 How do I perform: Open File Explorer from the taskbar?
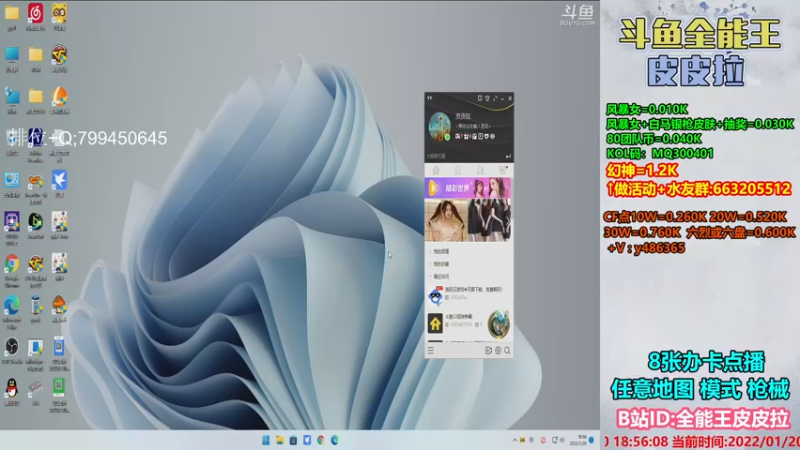click(x=280, y=440)
